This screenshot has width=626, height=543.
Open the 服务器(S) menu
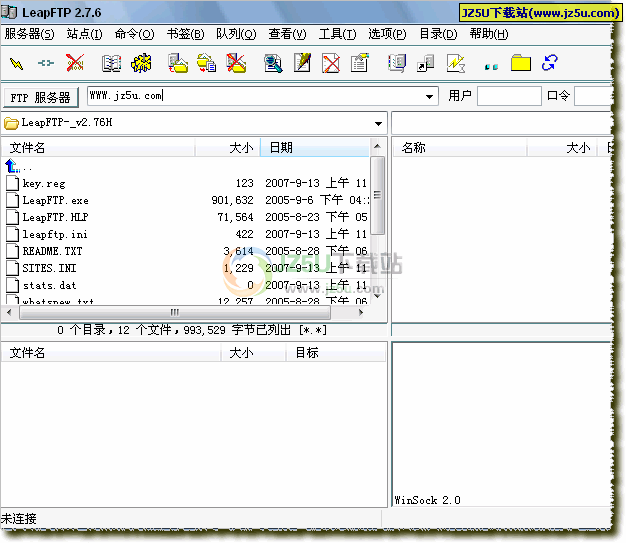30,34
